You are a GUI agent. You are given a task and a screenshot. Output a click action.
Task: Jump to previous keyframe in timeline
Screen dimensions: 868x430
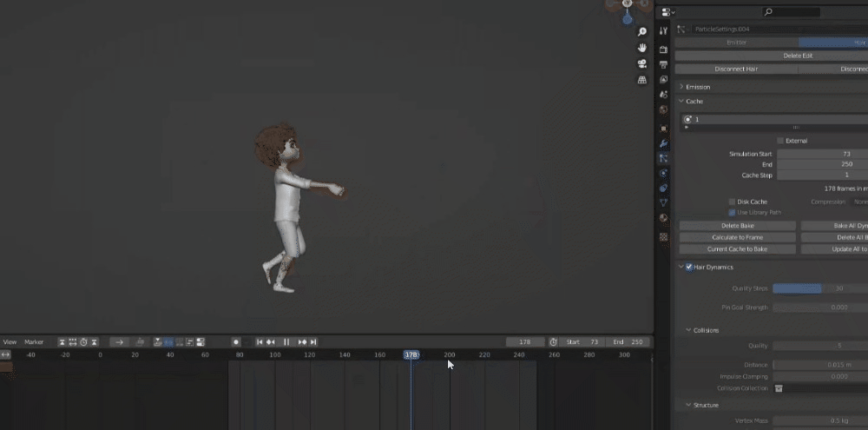point(271,342)
